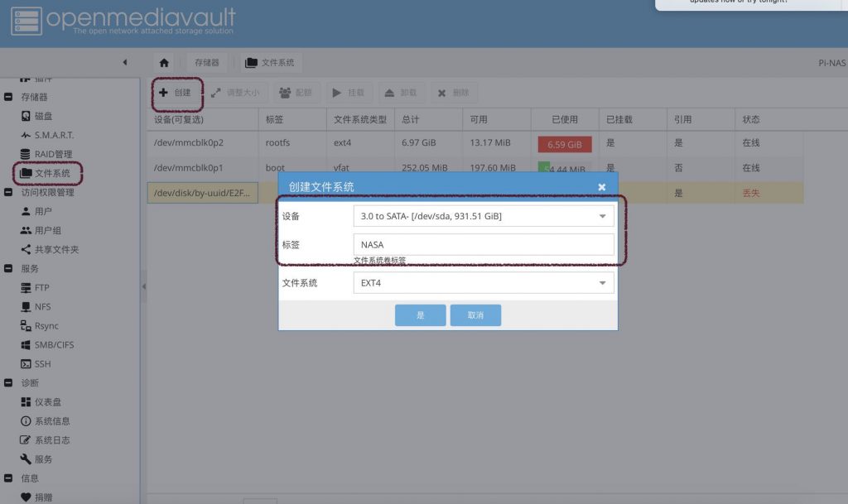Click 创建 create toolbar button

[x=176, y=94]
